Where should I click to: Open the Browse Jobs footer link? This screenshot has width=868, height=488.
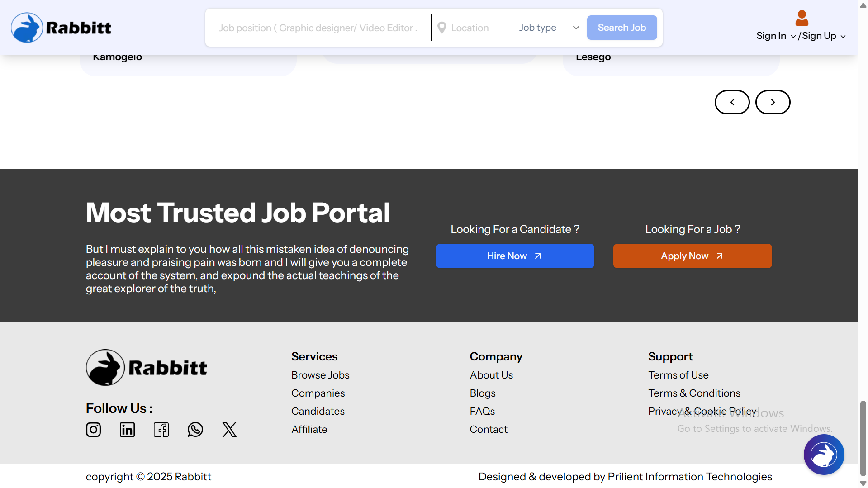pyautogui.click(x=320, y=374)
